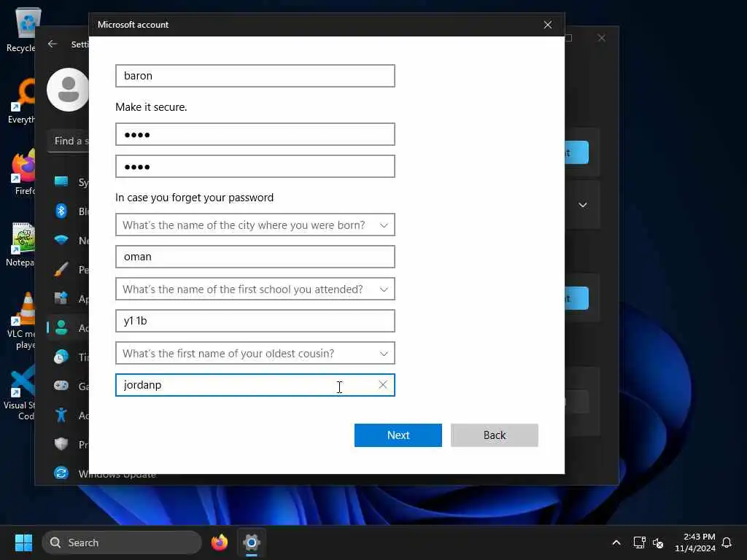Image resolution: width=747 pixels, height=560 pixels.
Task: Go back with the Settings back arrow
Action: click(53, 44)
